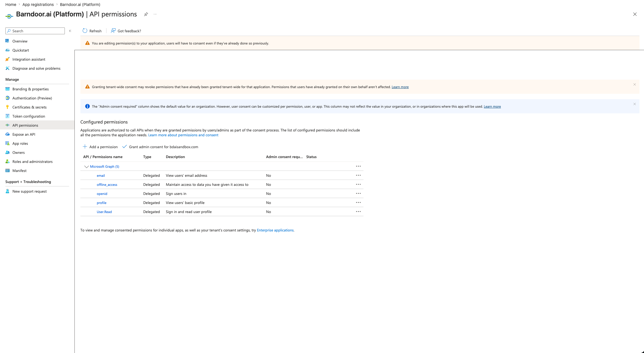
Task: Click the Authentication (Preview) icon
Action: 7,98
